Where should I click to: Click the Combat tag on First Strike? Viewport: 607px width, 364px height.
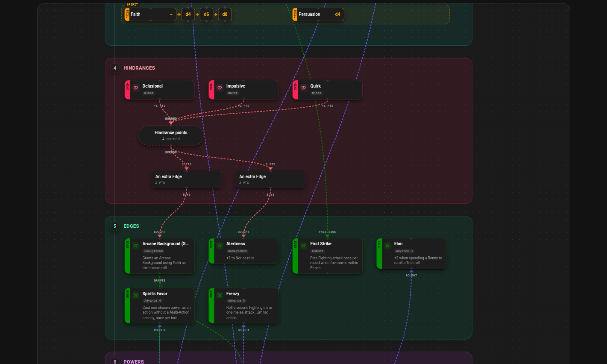[318, 251]
